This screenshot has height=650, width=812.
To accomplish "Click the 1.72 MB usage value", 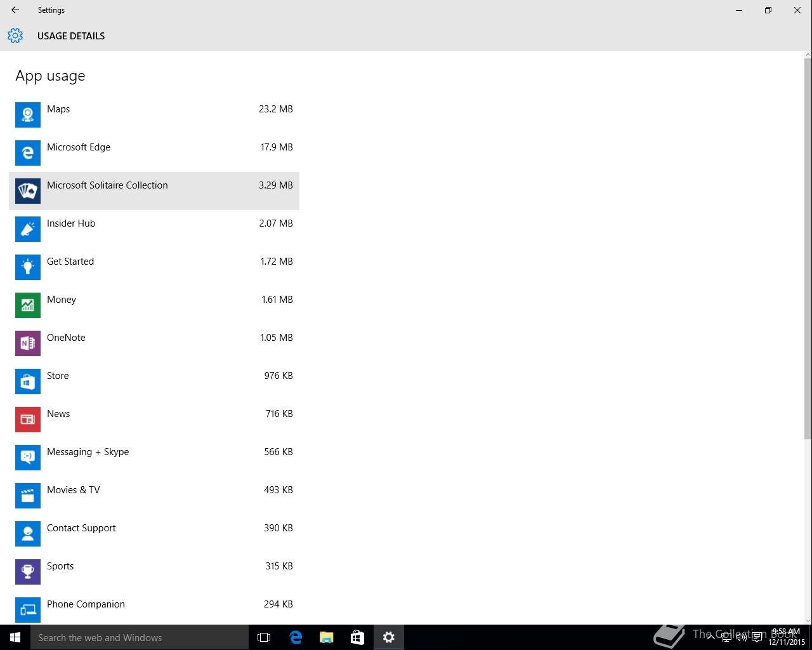I will point(277,262).
